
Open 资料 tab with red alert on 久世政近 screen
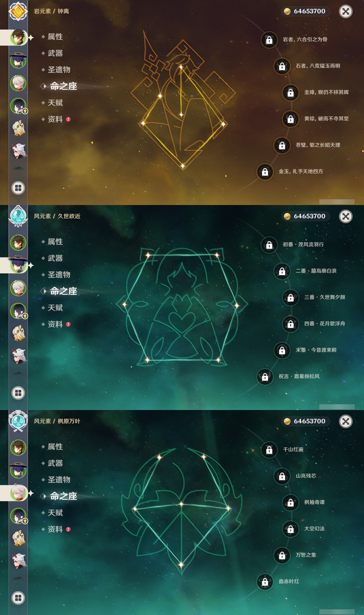[x=56, y=324]
